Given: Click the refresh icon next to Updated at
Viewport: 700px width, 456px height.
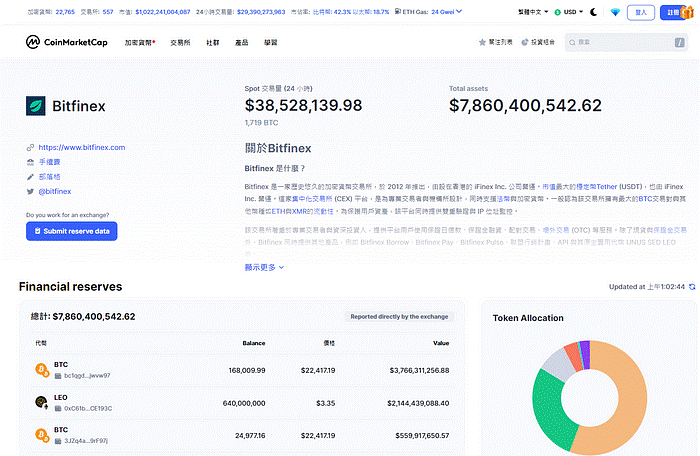Looking at the screenshot, I should click(x=692, y=287).
